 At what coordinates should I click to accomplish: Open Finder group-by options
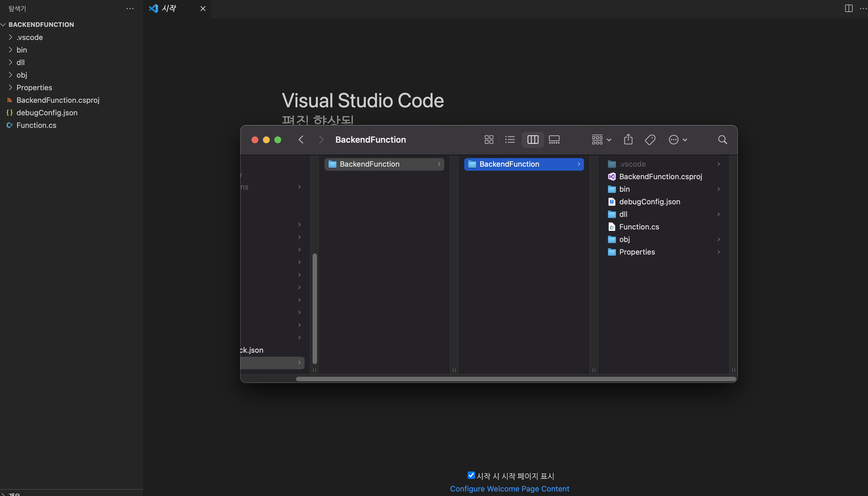coord(601,140)
